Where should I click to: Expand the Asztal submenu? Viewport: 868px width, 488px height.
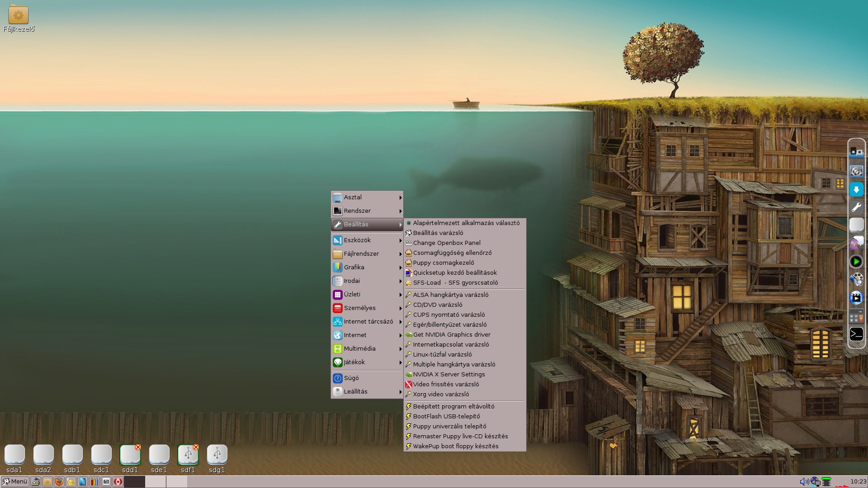(367, 197)
